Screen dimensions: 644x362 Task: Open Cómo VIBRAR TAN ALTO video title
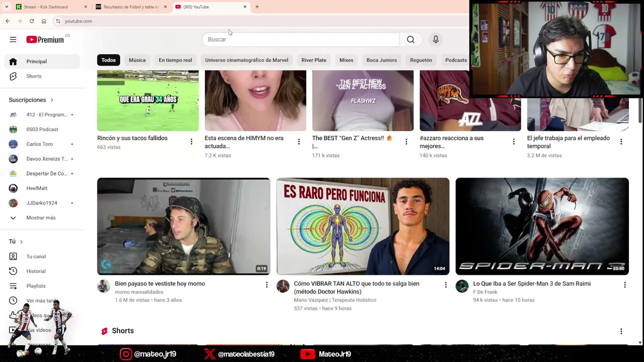[x=356, y=288]
